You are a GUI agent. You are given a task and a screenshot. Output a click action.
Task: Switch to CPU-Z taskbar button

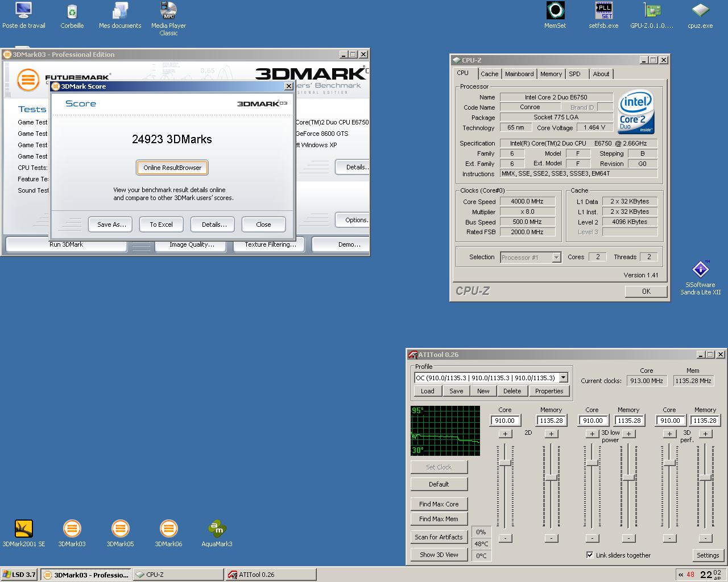coord(178,575)
